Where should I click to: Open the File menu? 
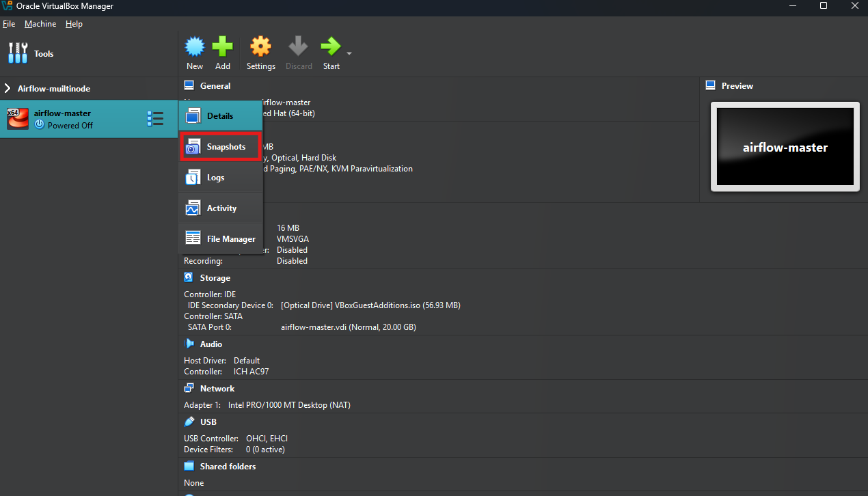pyautogui.click(x=9, y=24)
